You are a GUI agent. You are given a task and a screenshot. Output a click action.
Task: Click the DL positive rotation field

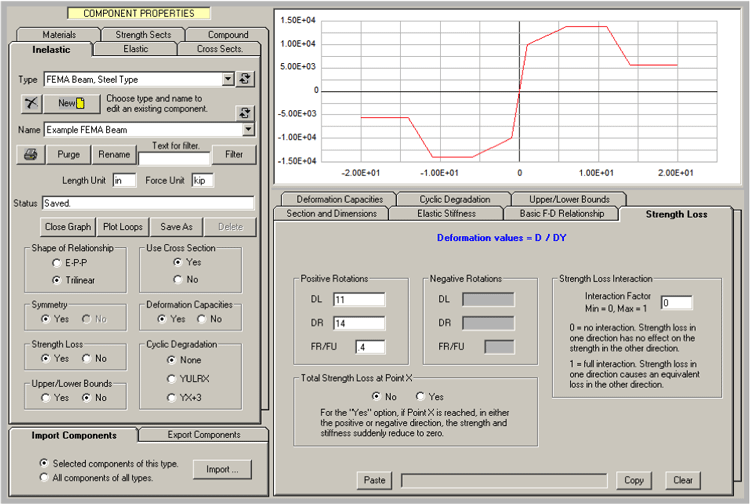358,299
